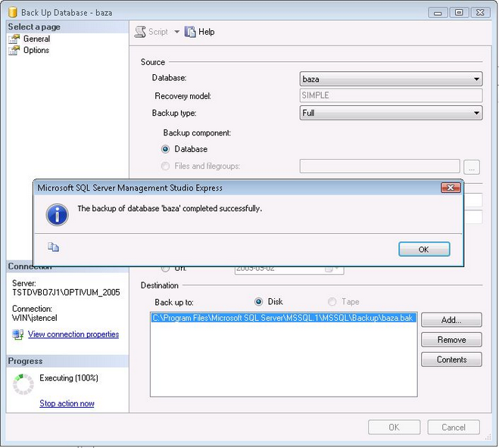The height and width of the screenshot is (448, 499).
Task: Minimize the Back Up Database window
Action: click(x=438, y=13)
